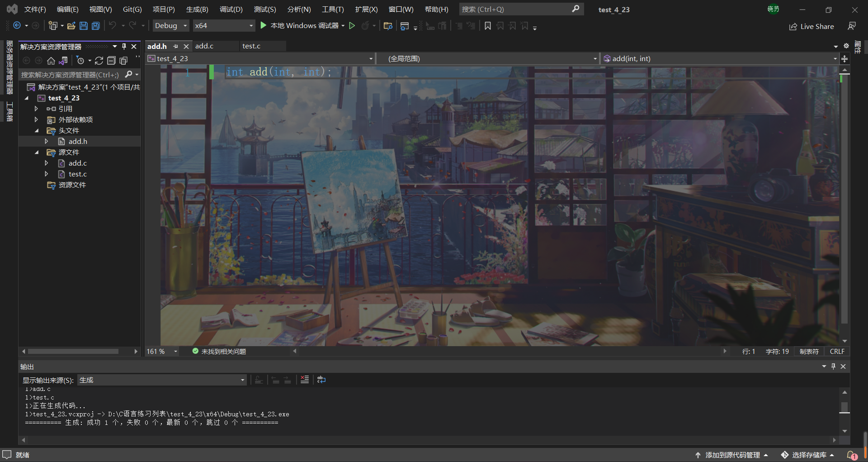This screenshot has width=868, height=462.
Task: Clear all output with the clear icon
Action: click(x=305, y=380)
